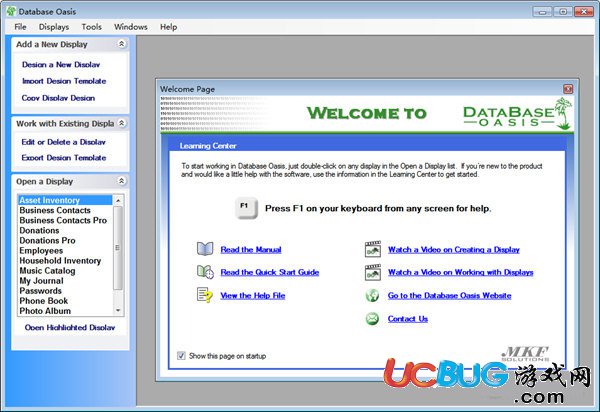Click the display list scroll up arrow
Screen dimensions: 600x412
click(x=118, y=200)
